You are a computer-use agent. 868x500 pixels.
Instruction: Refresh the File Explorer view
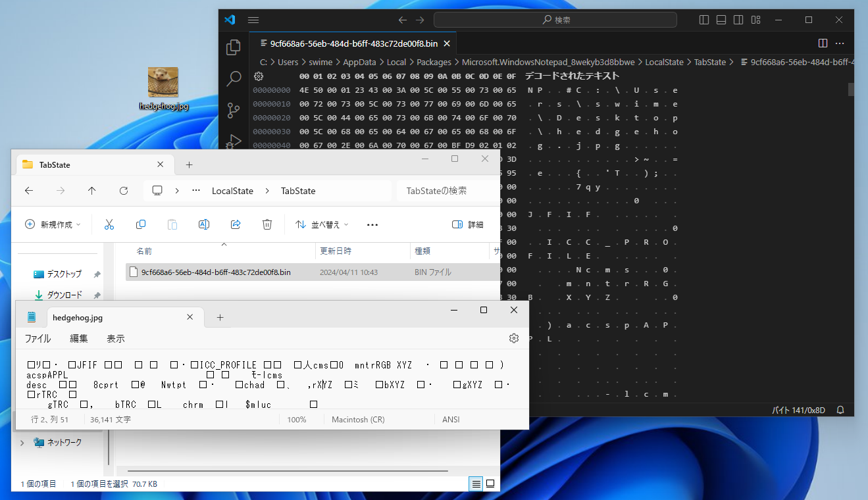pos(123,191)
